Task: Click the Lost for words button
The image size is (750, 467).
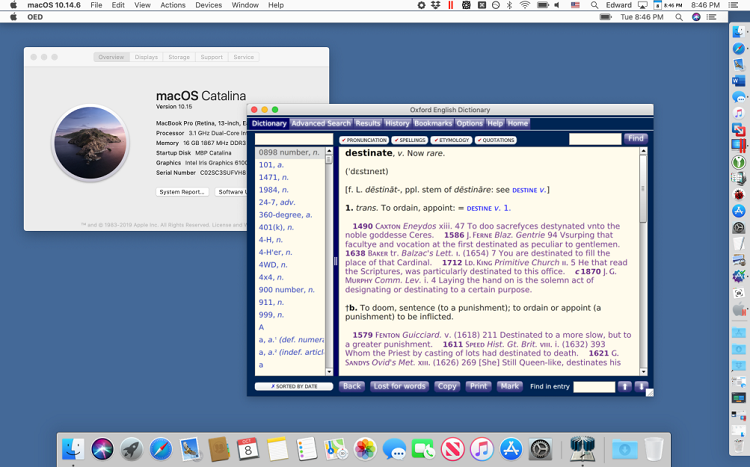Action: pos(400,386)
